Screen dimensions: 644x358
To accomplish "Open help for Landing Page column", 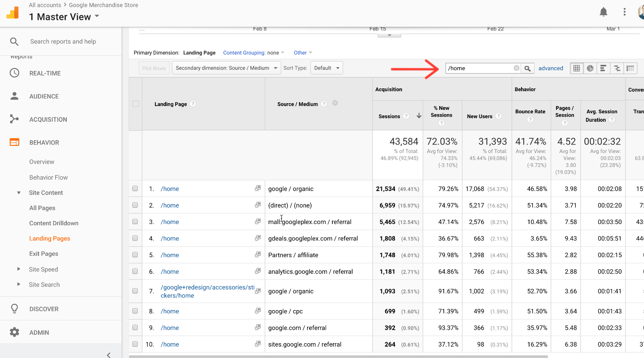I will point(193,104).
